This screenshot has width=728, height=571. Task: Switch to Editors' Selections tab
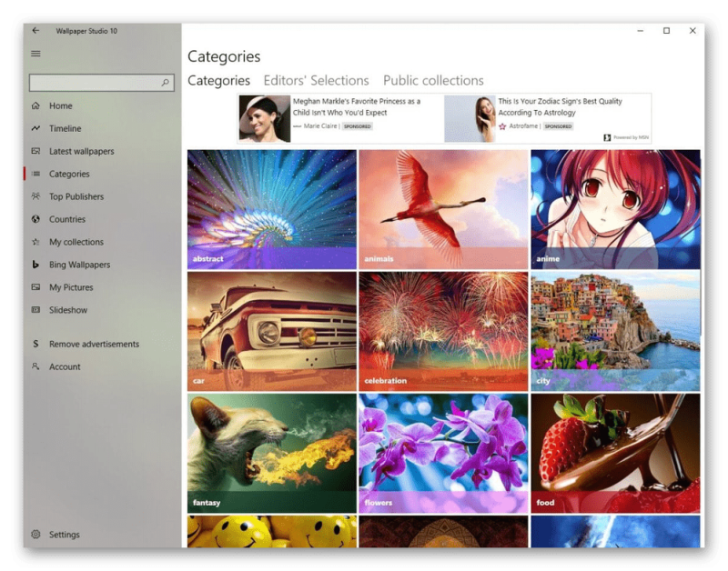coord(316,81)
